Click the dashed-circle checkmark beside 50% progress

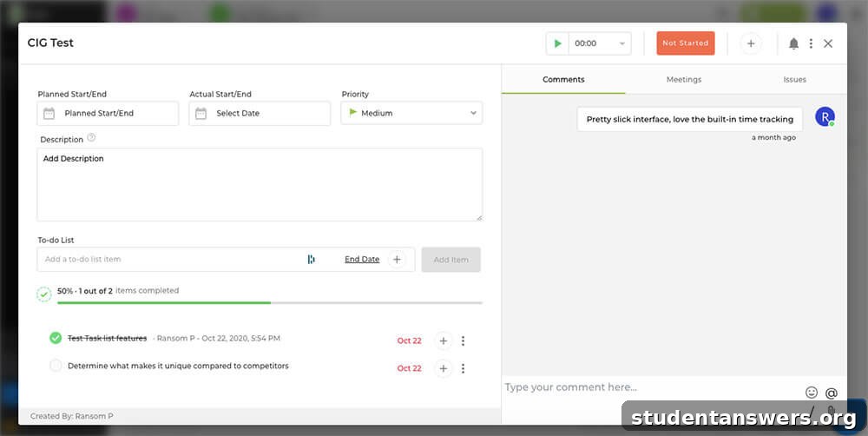[x=44, y=294]
